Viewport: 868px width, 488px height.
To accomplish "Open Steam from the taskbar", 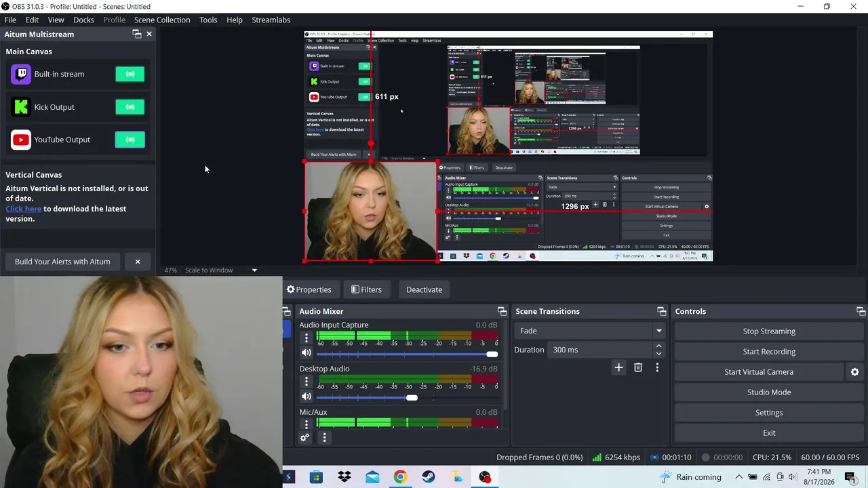I will pyautogui.click(x=429, y=477).
